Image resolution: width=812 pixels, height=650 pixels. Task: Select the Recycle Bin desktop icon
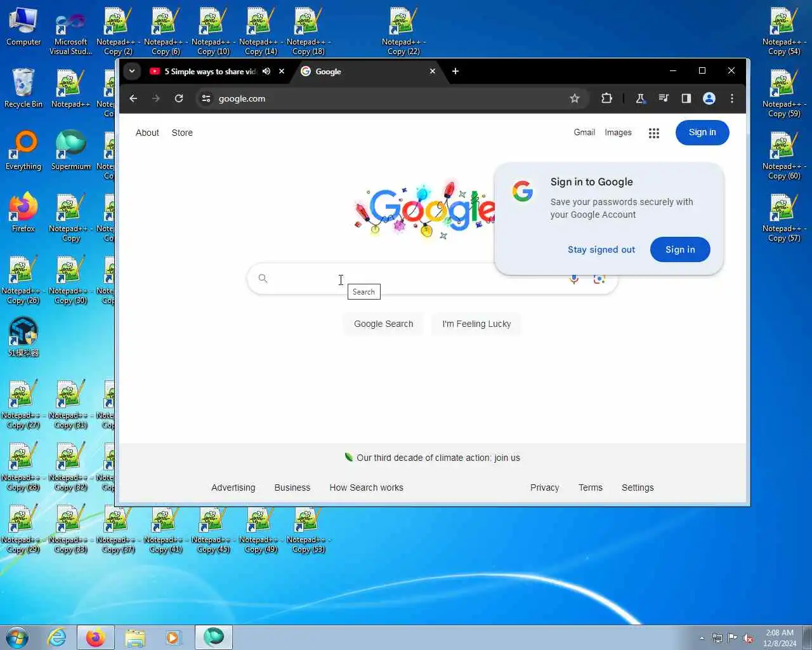coord(23,88)
